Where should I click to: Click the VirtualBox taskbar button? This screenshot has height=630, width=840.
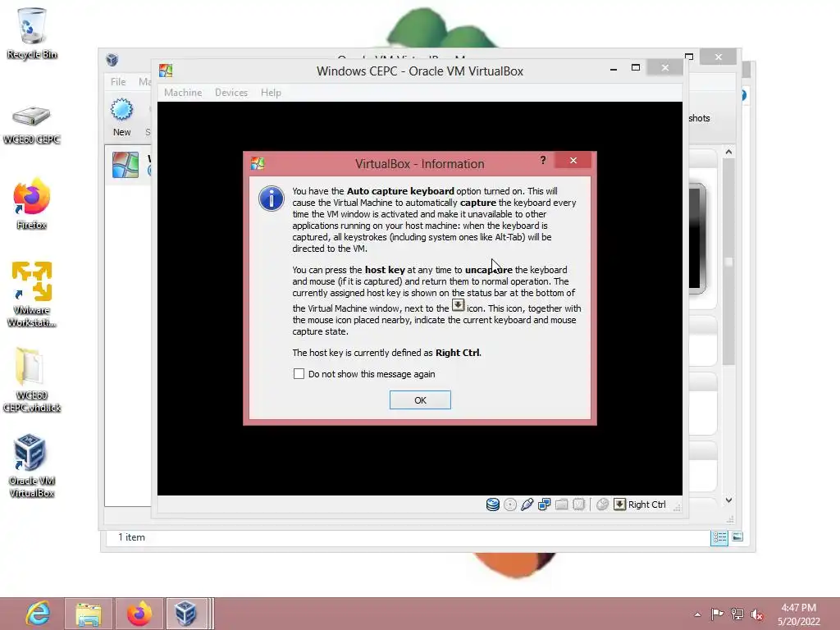(186, 614)
